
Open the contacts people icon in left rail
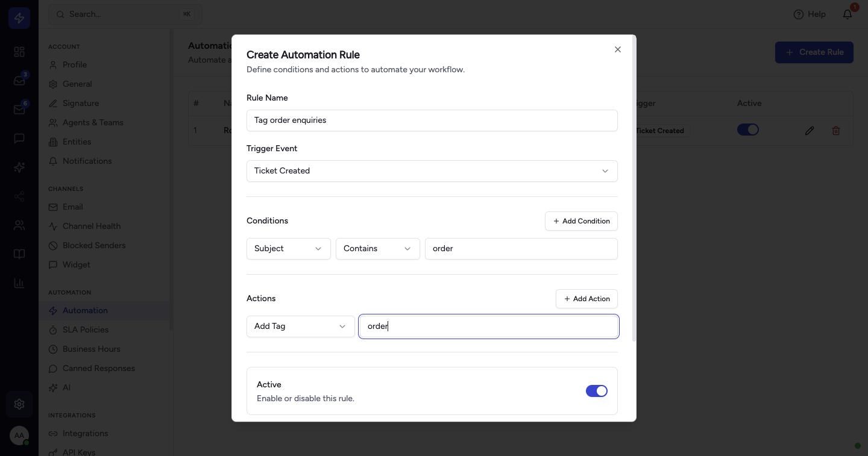click(19, 225)
